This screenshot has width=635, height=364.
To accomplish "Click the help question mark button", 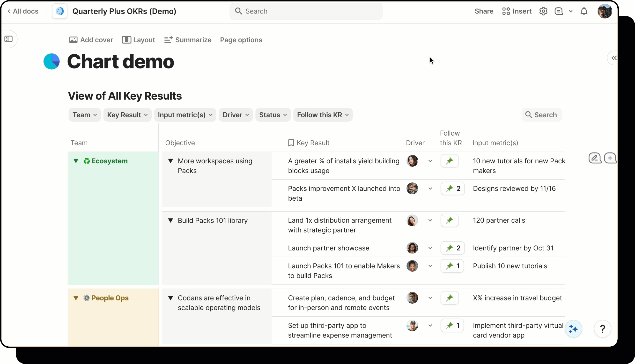I will click(602, 329).
